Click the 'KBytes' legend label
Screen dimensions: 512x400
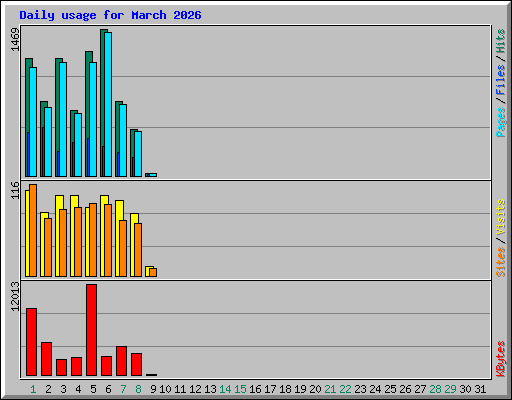(500, 359)
